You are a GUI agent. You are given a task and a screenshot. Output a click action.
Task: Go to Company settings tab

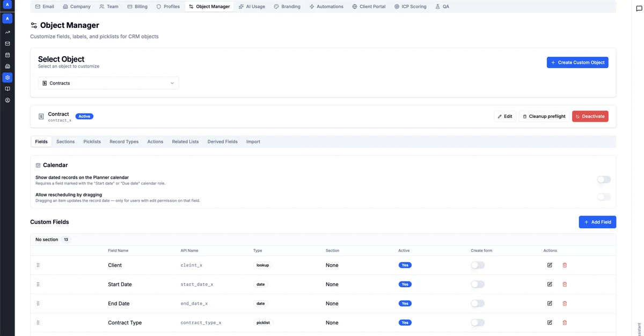[x=77, y=6]
